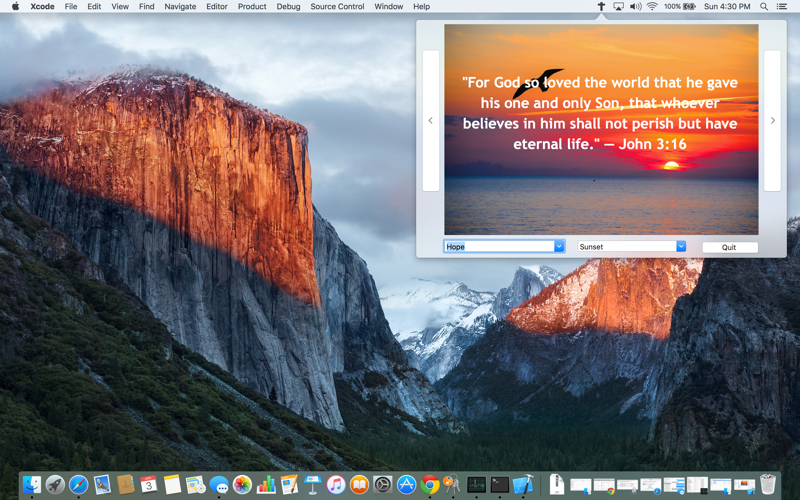Show next verse with right chevron
This screenshot has height=500, width=800.
pyautogui.click(x=772, y=120)
